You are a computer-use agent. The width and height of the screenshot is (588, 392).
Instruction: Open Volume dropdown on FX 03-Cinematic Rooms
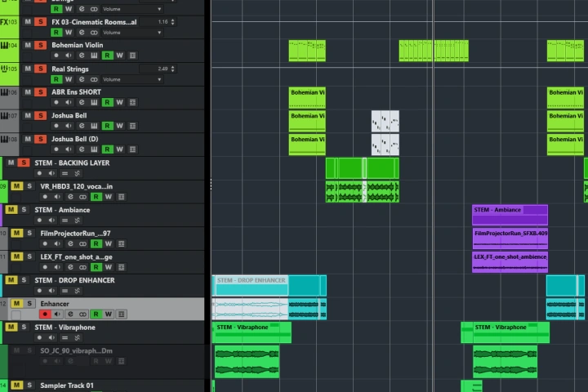click(x=131, y=33)
